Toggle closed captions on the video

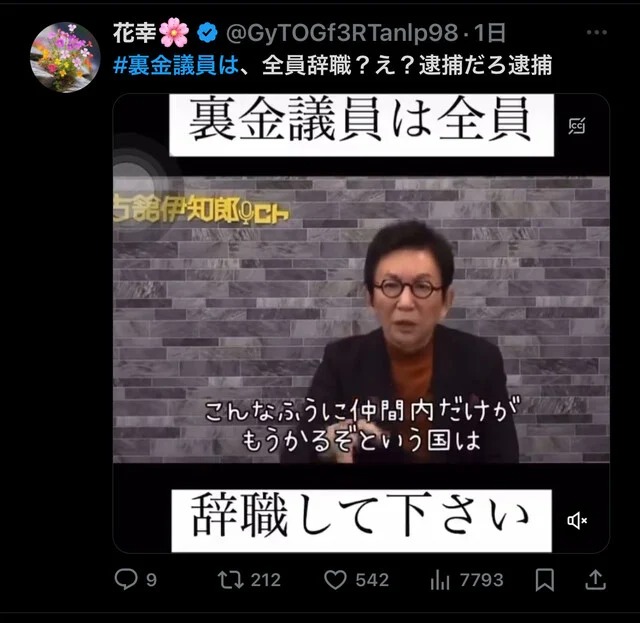pyautogui.click(x=577, y=126)
